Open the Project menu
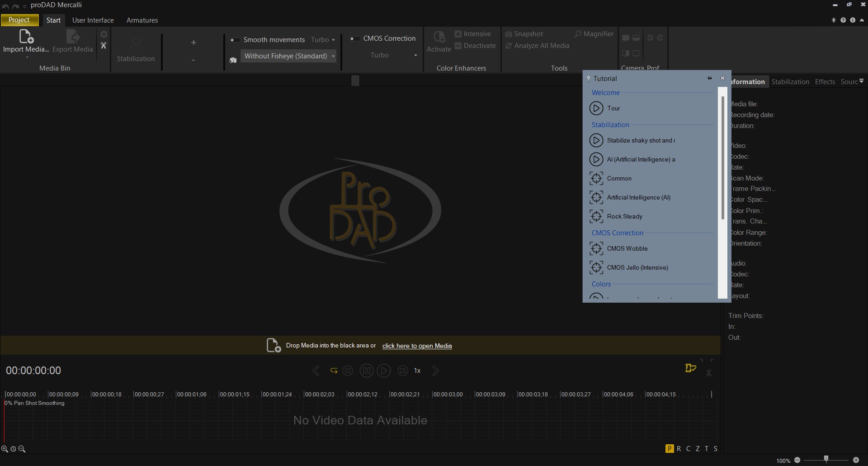The height and width of the screenshot is (466, 868). [19, 20]
